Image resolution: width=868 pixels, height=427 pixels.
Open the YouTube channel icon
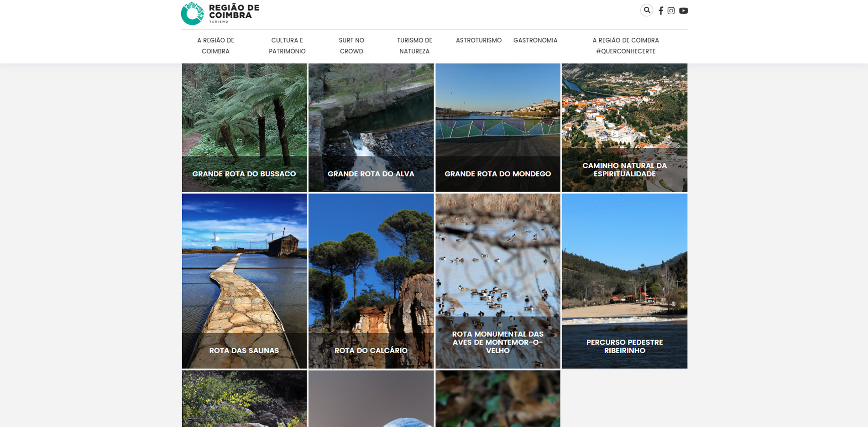click(683, 10)
